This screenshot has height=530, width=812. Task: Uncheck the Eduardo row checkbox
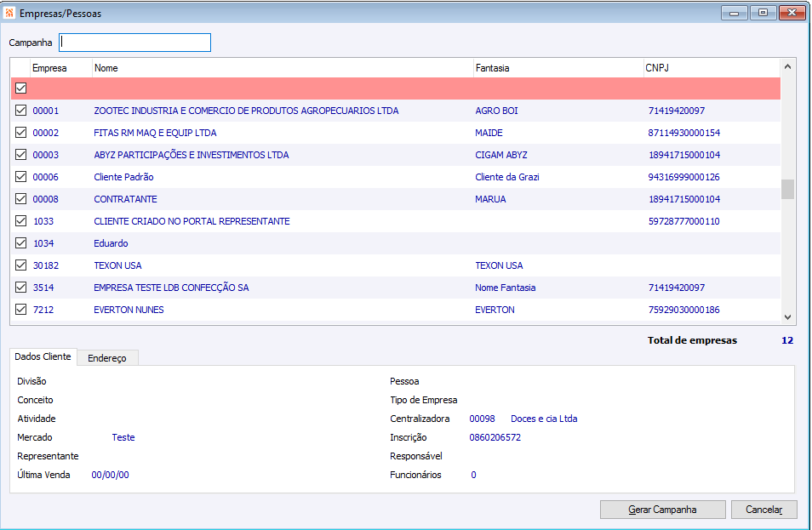(x=20, y=242)
